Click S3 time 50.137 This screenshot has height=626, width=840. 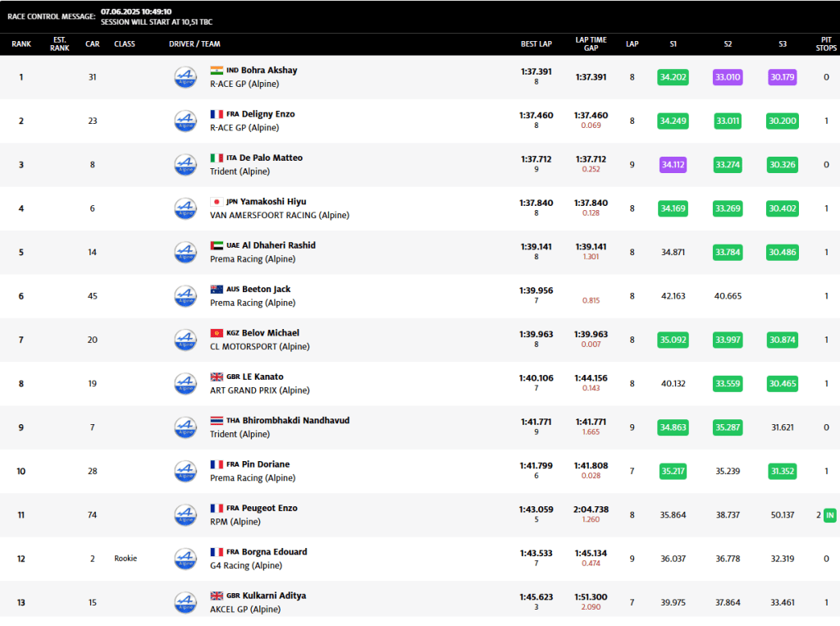click(x=783, y=515)
